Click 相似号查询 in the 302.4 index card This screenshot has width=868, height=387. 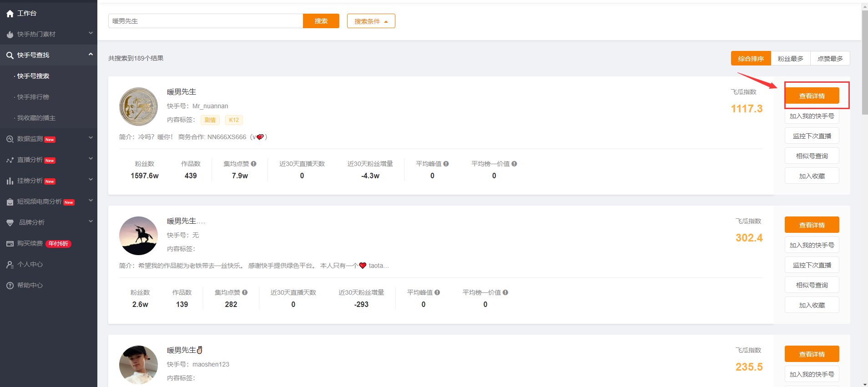pyautogui.click(x=812, y=285)
